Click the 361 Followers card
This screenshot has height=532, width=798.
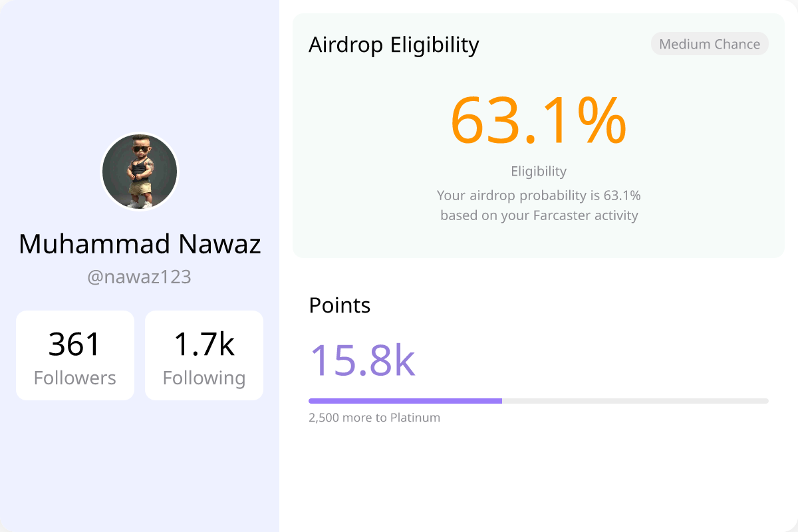tap(75, 356)
